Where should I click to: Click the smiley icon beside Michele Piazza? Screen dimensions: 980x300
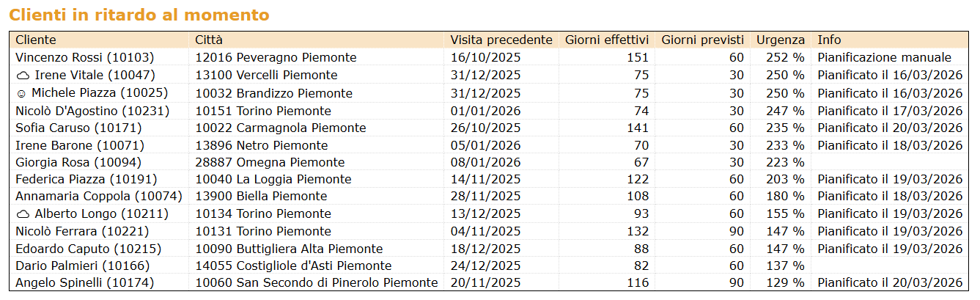pos(21,93)
